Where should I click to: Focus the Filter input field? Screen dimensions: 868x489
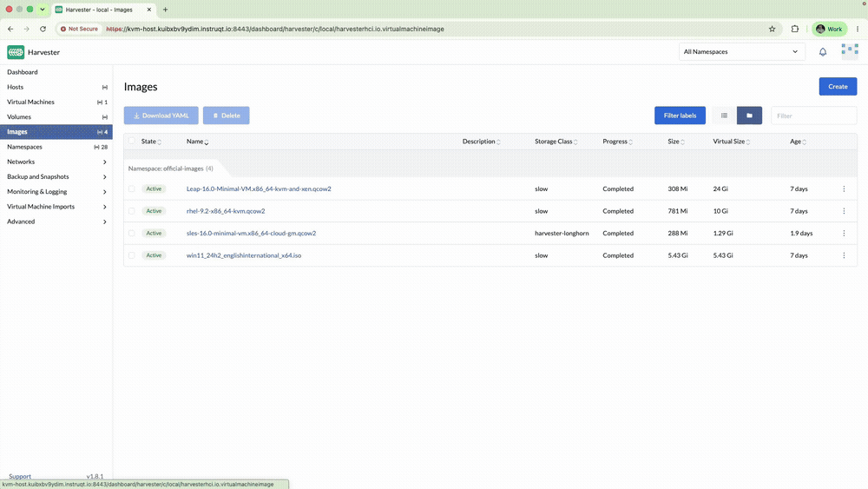point(814,116)
